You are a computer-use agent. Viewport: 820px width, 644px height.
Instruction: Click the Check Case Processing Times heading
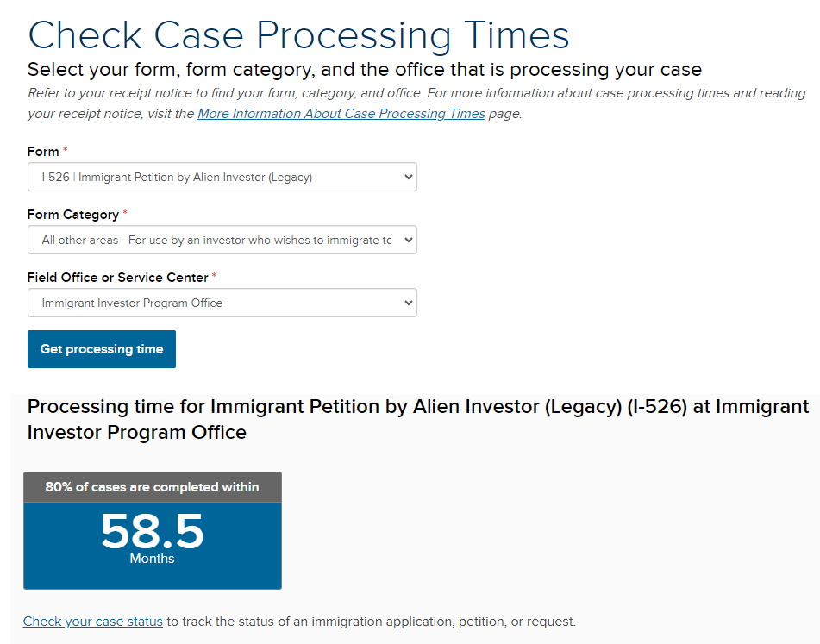(298, 35)
